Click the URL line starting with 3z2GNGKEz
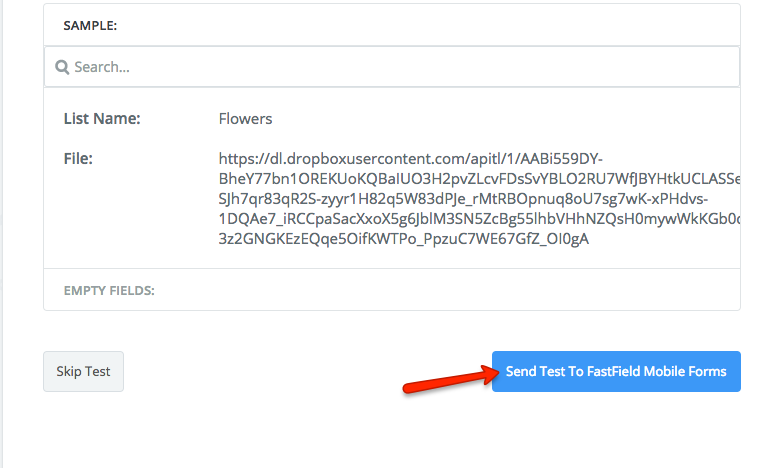The height and width of the screenshot is (468, 780). (404, 239)
